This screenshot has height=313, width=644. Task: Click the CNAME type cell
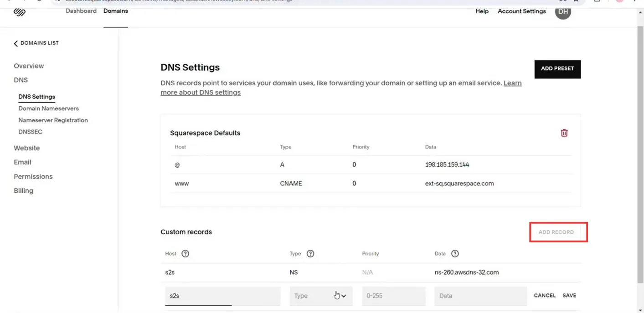tap(291, 184)
